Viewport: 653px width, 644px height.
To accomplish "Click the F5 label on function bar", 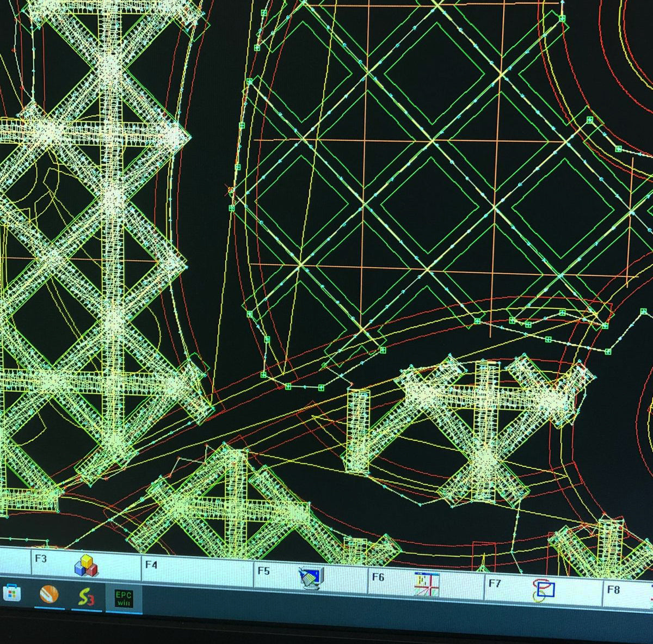I will click(x=263, y=571).
